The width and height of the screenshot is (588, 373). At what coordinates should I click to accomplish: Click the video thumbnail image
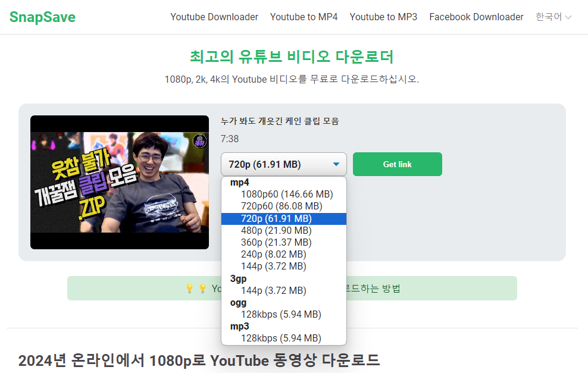[120, 182]
